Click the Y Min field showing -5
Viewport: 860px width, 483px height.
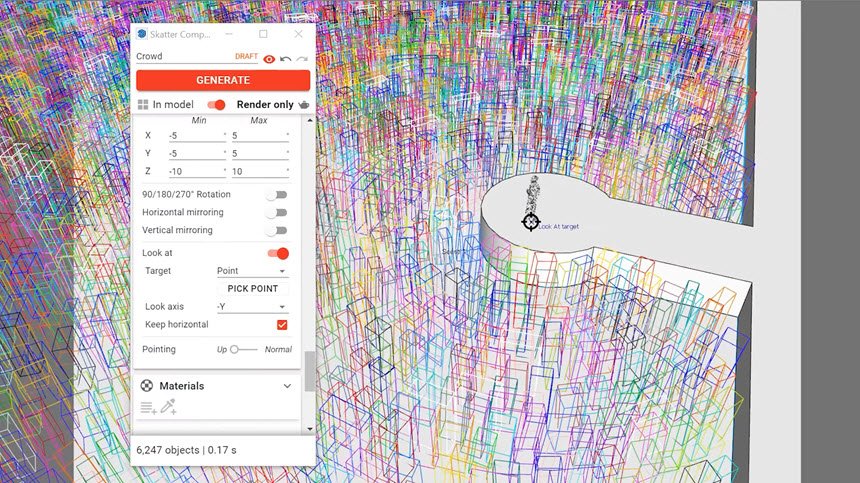click(197, 154)
